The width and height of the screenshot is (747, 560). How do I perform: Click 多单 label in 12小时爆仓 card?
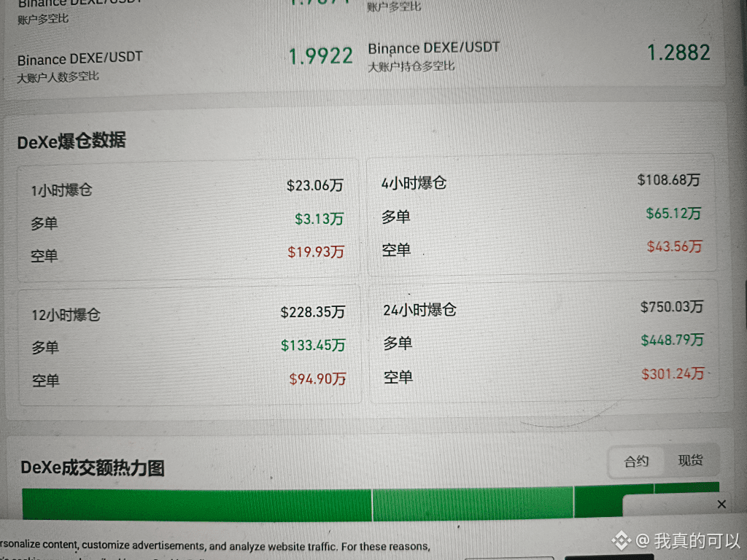[x=45, y=348]
